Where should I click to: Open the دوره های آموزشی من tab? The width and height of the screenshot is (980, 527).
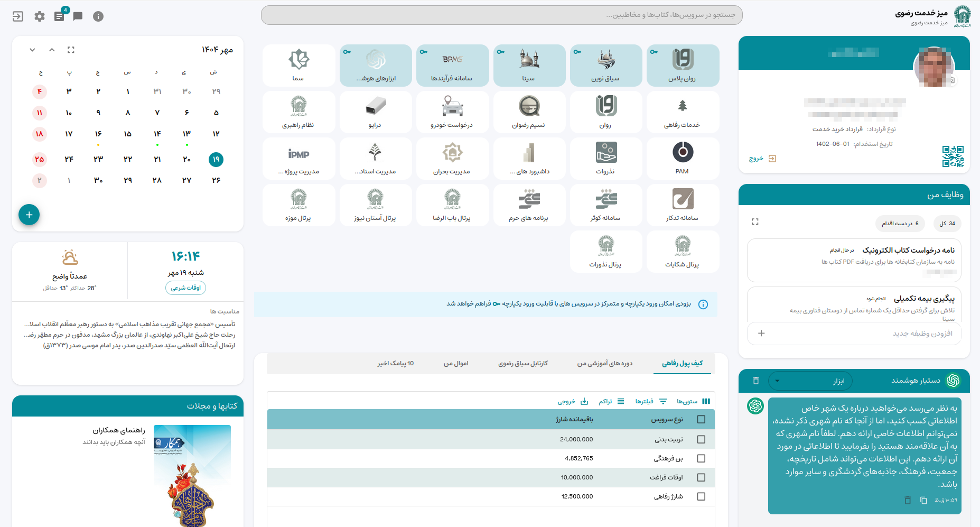pyautogui.click(x=604, y=364)
